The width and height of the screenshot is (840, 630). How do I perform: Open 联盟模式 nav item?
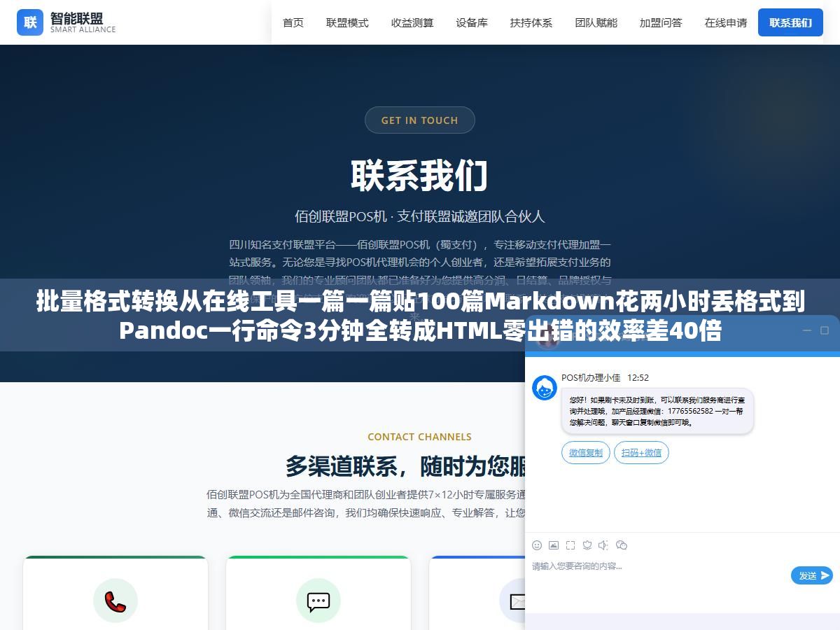pyautogui.click(x=347, y=22)
